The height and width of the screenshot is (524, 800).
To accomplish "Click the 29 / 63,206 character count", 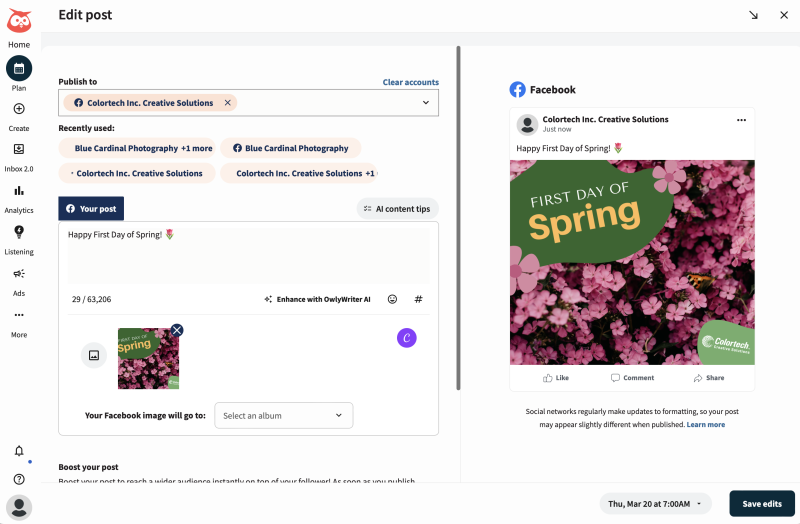I will [x=91, y=299].
